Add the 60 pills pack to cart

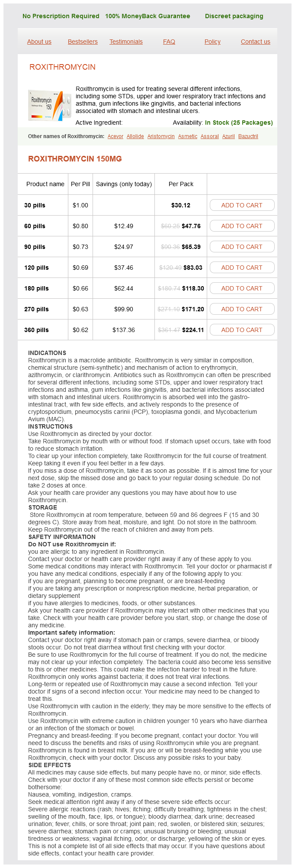(242, 226)
